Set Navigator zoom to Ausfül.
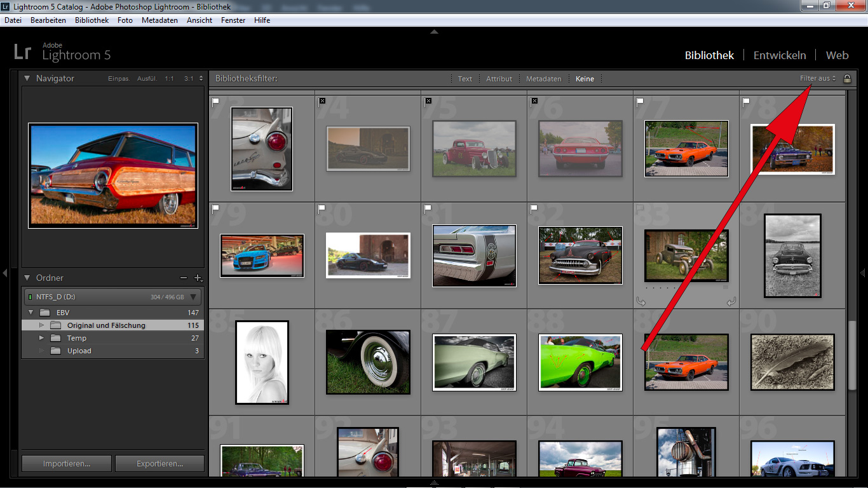This screenshot has height=488, width=868. click(x=147, y=79)
